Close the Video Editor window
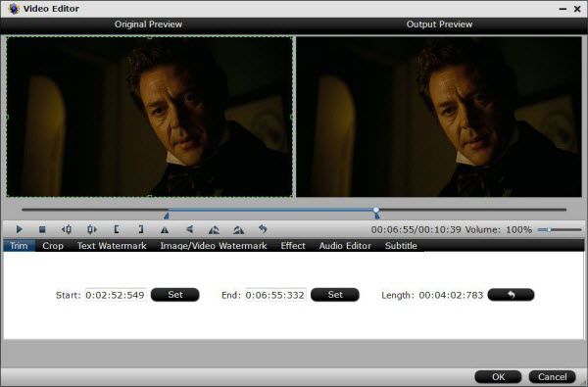The image size is (588, 387). [577, 9]
